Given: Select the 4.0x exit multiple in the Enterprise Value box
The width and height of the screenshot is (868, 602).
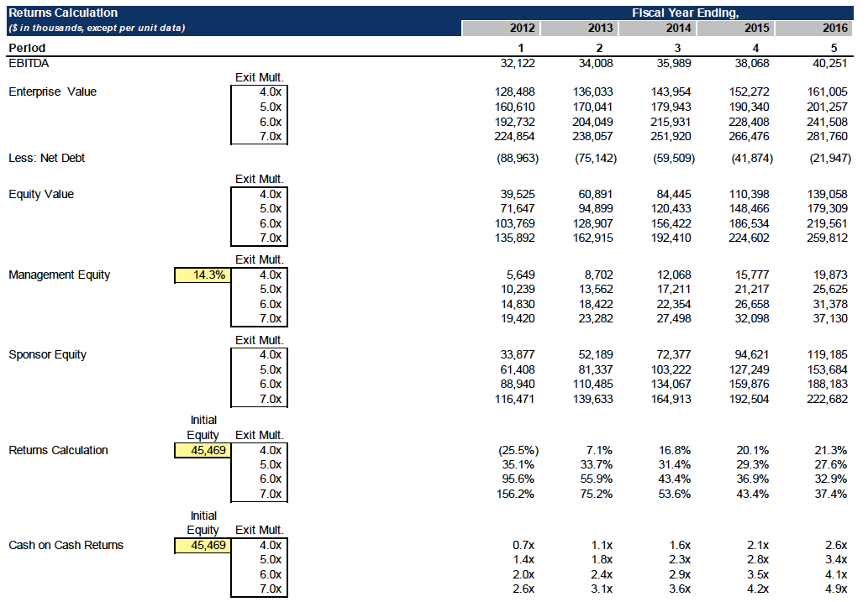Looking at the screenshot, I should [271, 92].
